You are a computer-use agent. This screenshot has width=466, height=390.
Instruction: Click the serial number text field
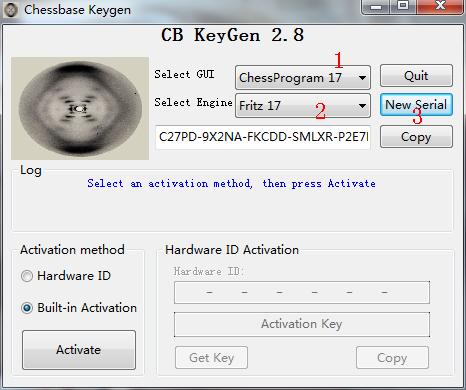tap(263, 137)
